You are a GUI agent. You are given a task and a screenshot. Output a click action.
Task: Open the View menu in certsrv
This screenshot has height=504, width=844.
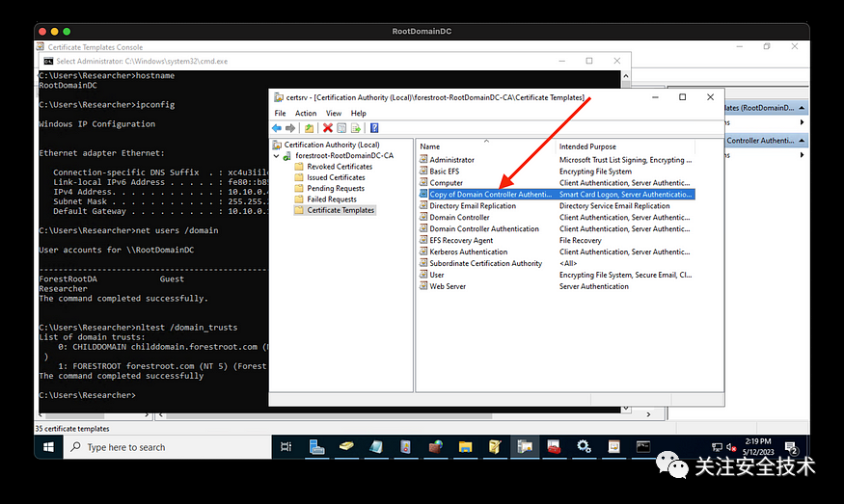point(332,113)
